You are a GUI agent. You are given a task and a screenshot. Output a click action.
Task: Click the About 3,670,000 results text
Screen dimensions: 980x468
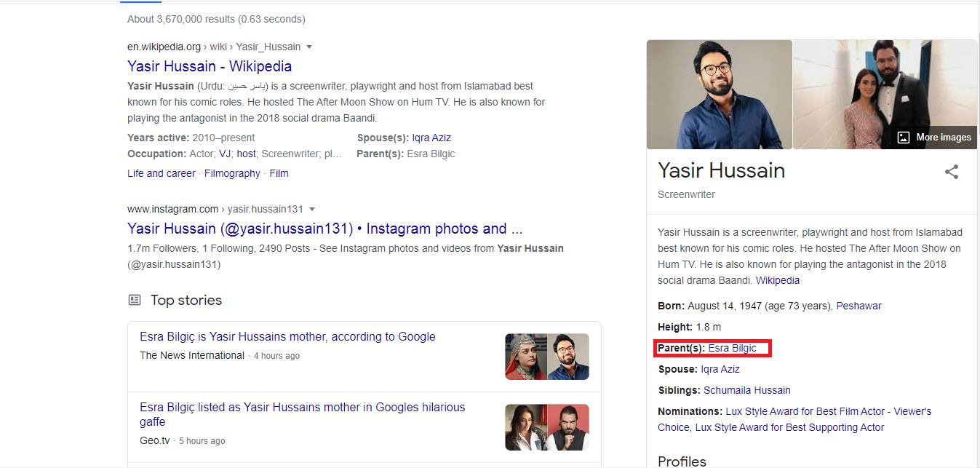216,19
